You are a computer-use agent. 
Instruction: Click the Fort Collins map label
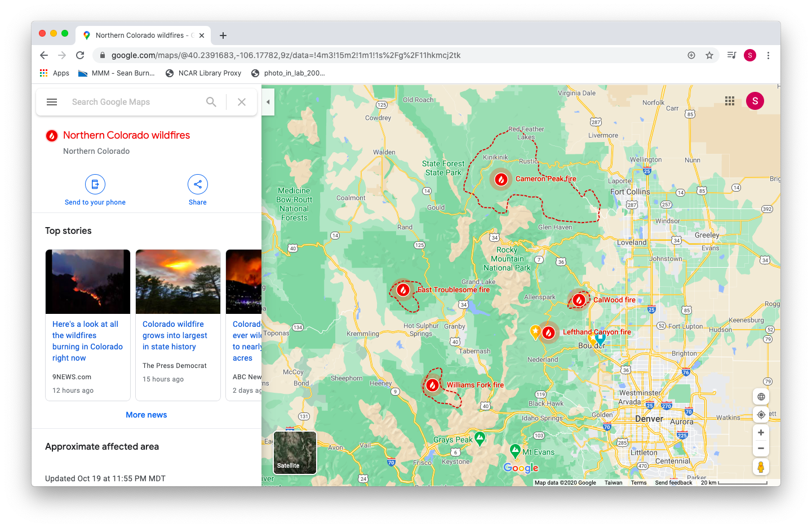coord(630,192)
